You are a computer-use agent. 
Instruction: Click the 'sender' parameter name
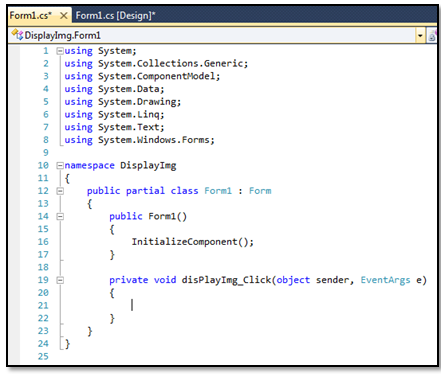point(332,280)
